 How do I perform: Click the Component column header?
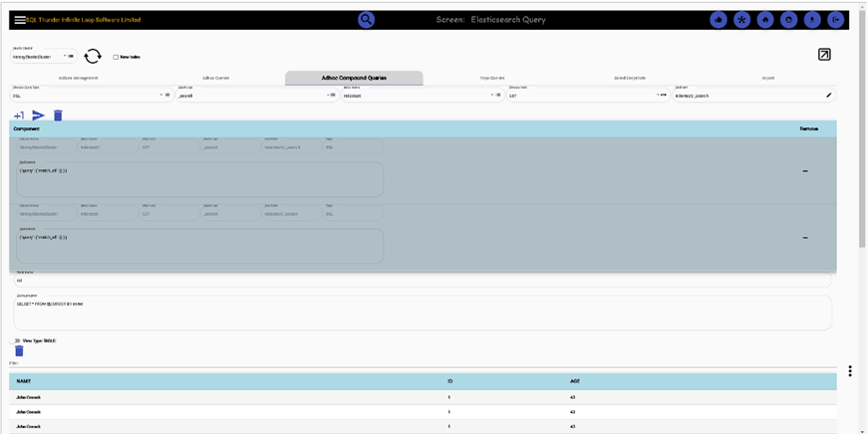[x=27, y=128]
